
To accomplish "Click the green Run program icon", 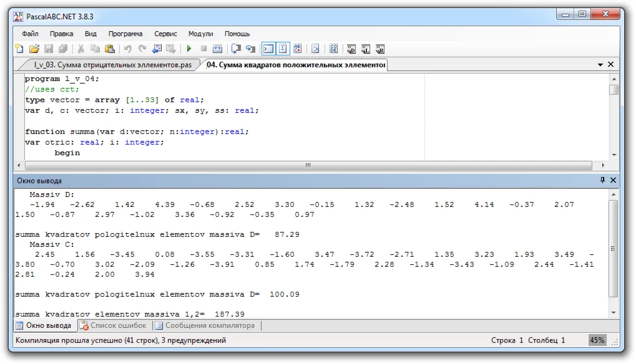I will coord(188,49).
